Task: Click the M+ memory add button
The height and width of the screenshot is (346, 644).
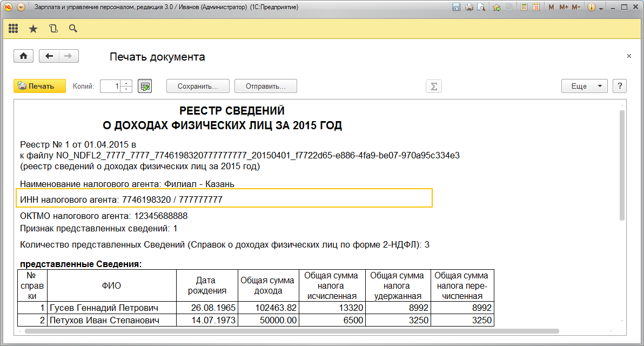Action: (563, 7)
